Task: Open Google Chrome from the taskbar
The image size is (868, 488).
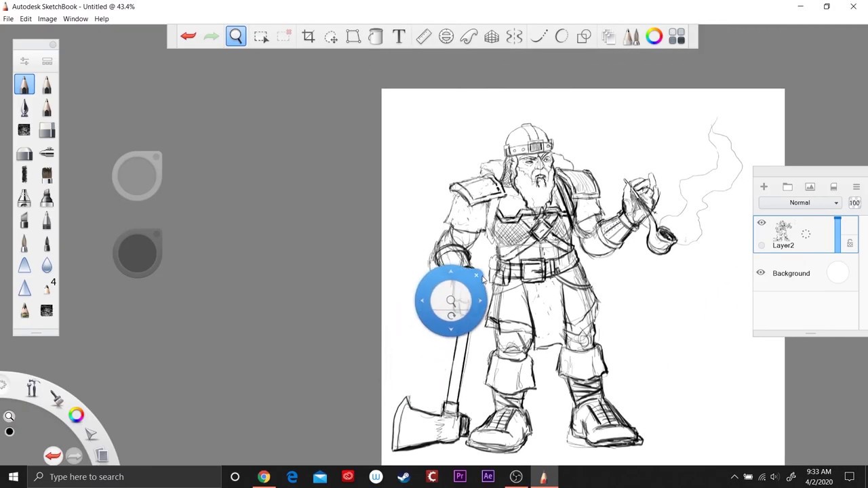Action: [264, 477]
